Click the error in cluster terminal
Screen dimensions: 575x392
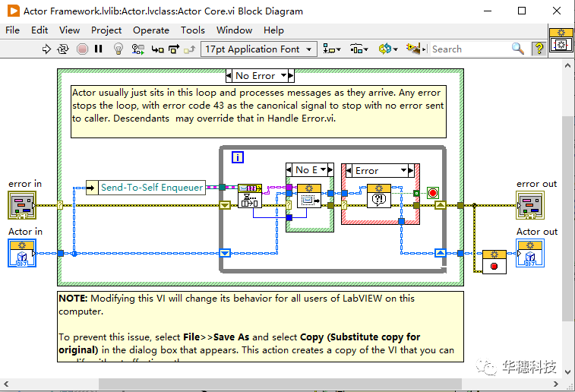tap(22, 205)
